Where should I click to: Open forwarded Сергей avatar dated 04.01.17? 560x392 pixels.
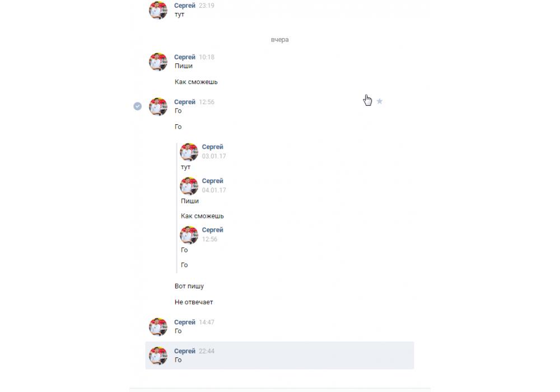pyautogui.click(x=189, y=186)
